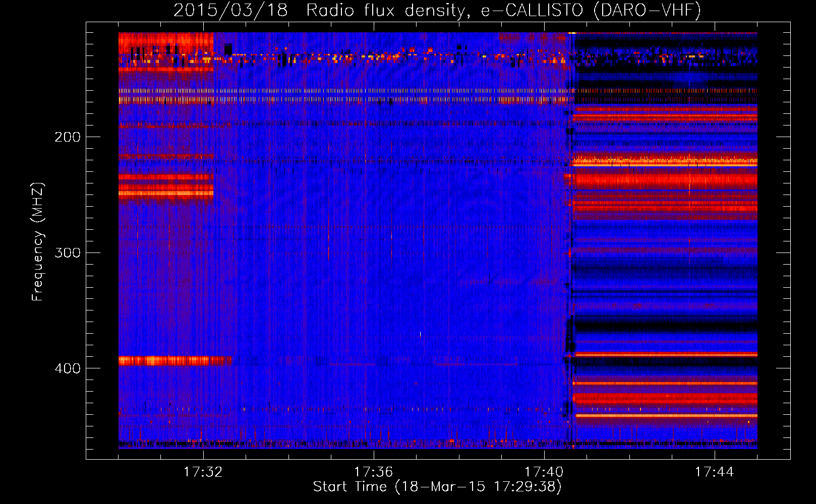Click the '200' frequency tick label

(x=68, y=137)
